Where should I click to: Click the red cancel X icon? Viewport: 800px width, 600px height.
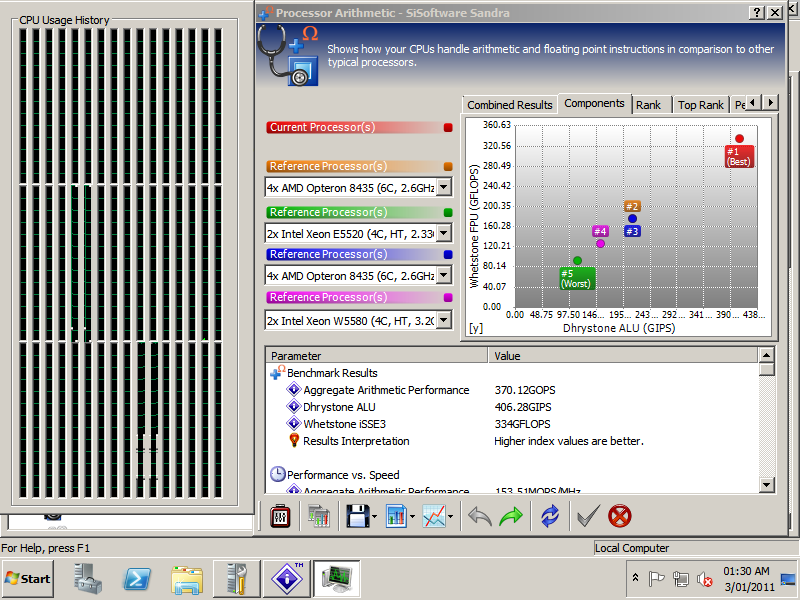[620, 516]
